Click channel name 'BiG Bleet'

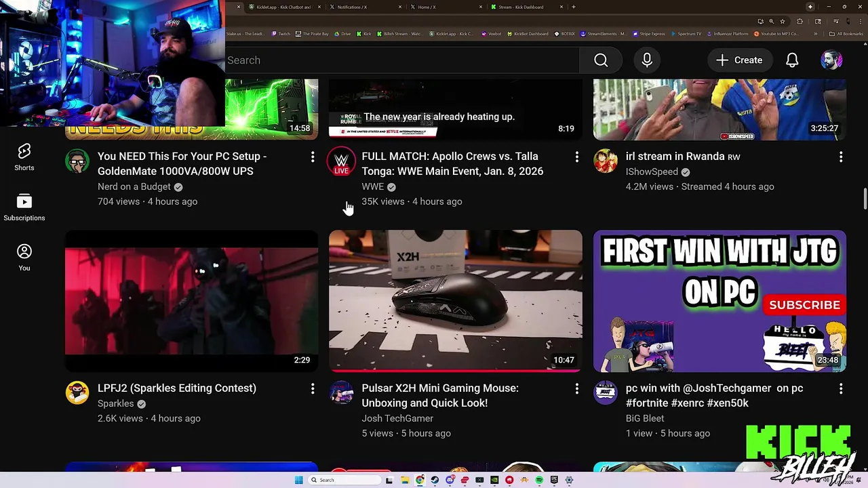click(645, 418)
